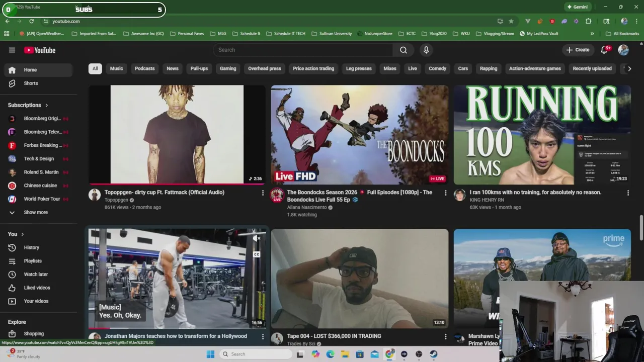Expand Show more subscriptions

[38, 212]
